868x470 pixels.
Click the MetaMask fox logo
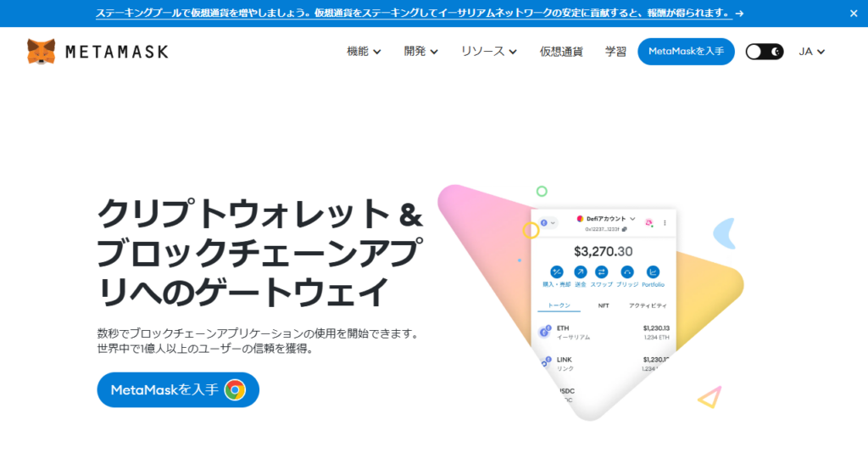coord(41,52)
